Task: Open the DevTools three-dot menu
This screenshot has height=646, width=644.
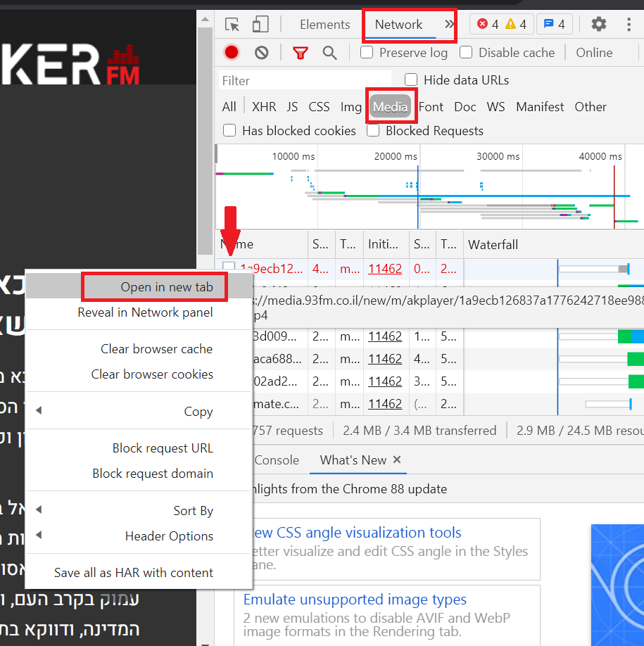Action: click(x=629, y=25)
